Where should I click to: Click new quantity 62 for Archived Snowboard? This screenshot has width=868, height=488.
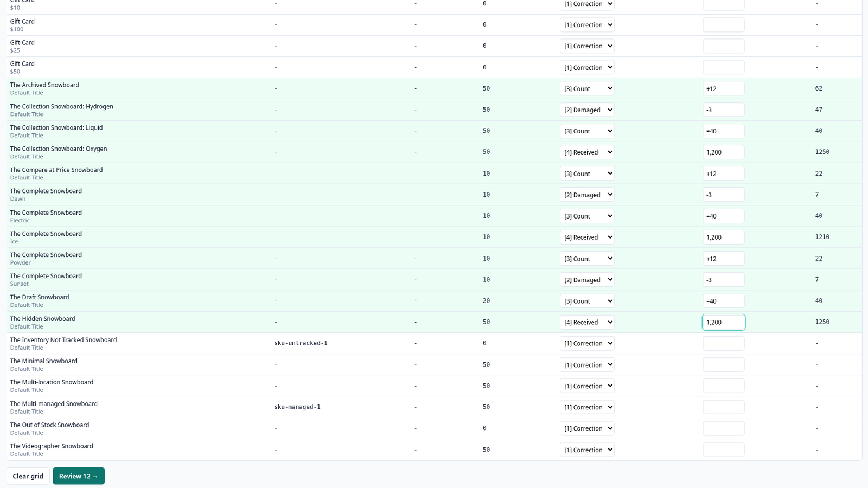(819, 88)
